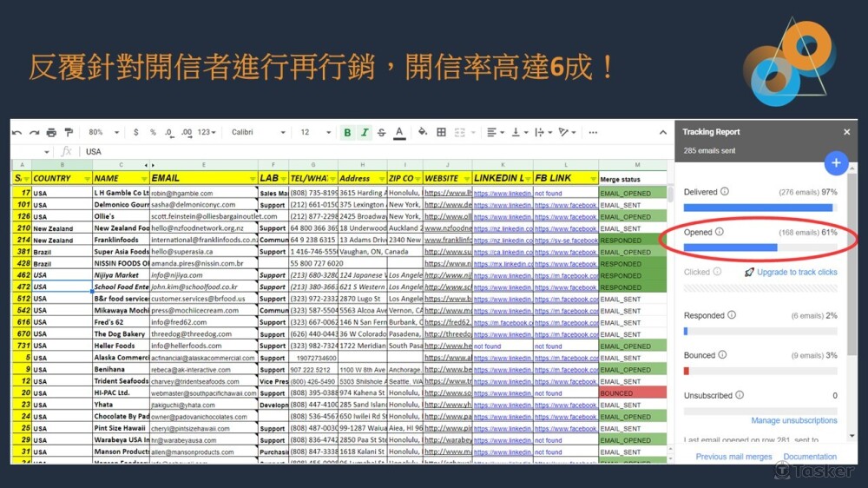The width and height of the screenshot is (868, 488).
Task: Open the vertical align dropdown
Action: tap(519, 132)
